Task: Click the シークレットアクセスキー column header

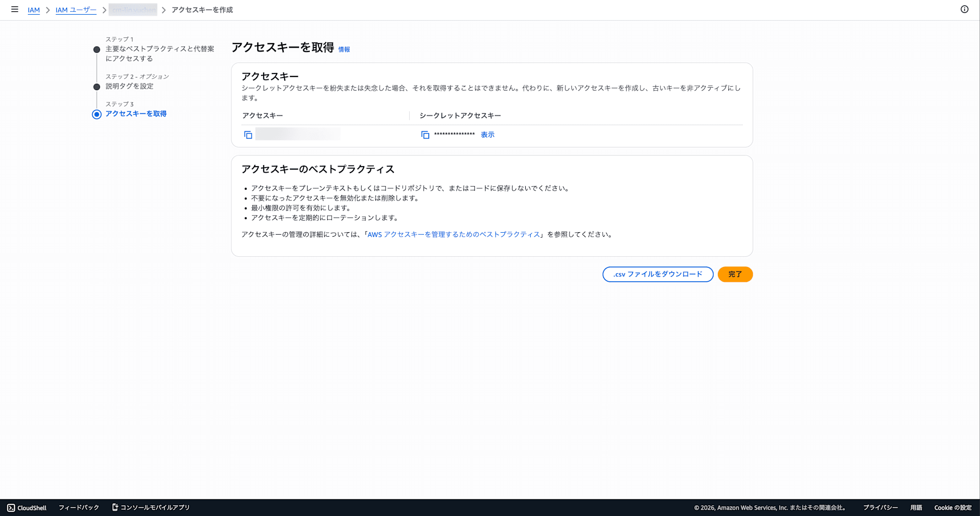Action: pyautogui.click(x=460, y=116)
